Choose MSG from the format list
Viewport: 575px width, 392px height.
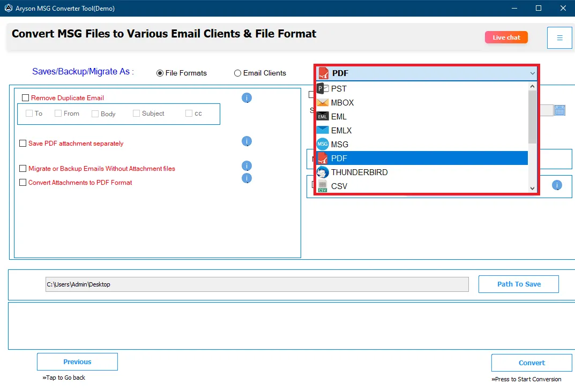pyautogui.click(x=422, y=145)
